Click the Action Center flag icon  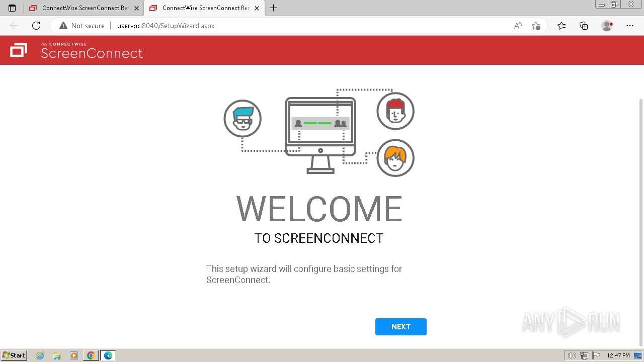[x=596, y=355]
